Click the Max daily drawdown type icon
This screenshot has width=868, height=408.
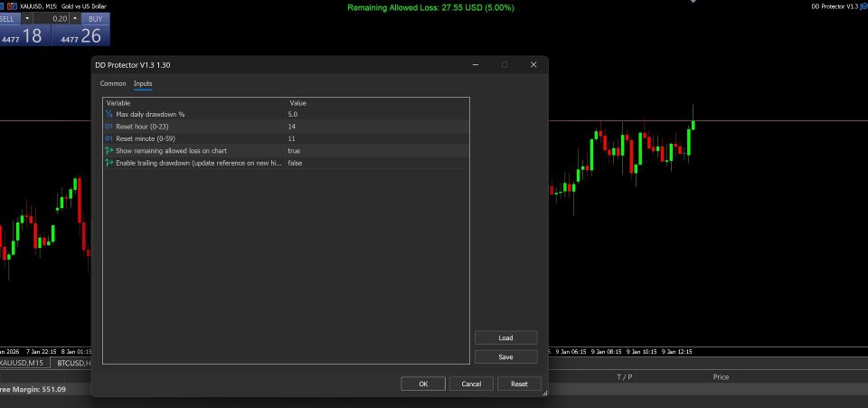(x=108, y=114)
